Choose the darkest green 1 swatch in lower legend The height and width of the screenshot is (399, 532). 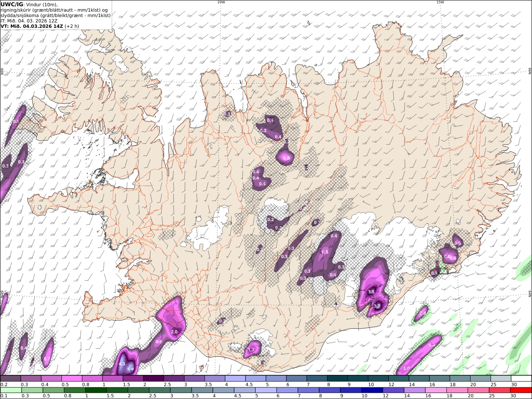(x=96, y=390)
